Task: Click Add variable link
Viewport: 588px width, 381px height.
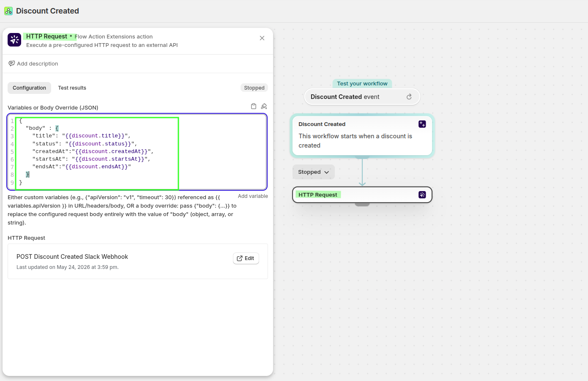Action: point(253,196)
